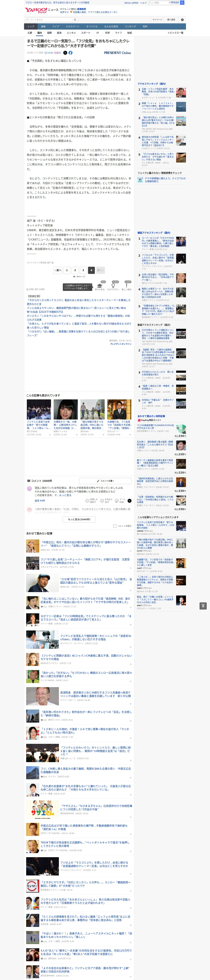The width and height of the screenshot is (210, 980).
Task: Click the PRESIDENT Online logo
Action: point(117,53)
